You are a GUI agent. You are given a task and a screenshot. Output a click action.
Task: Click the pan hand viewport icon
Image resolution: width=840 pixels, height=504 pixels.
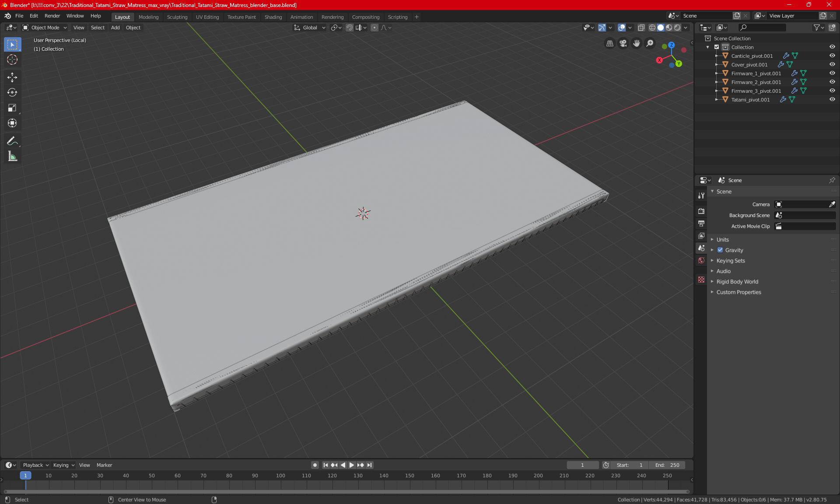pos(637,43)
